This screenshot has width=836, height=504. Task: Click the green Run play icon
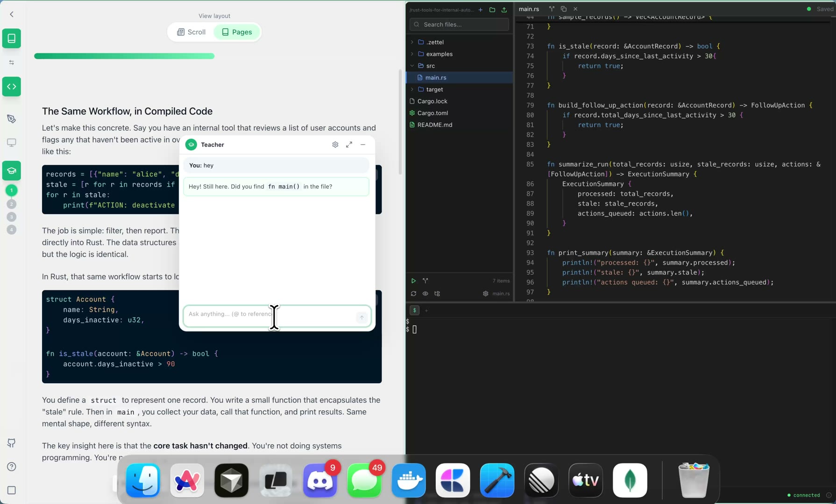tap(413, 281)
